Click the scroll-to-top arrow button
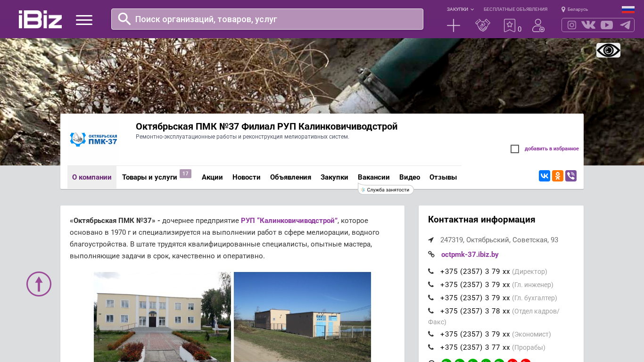 (39, 284)
